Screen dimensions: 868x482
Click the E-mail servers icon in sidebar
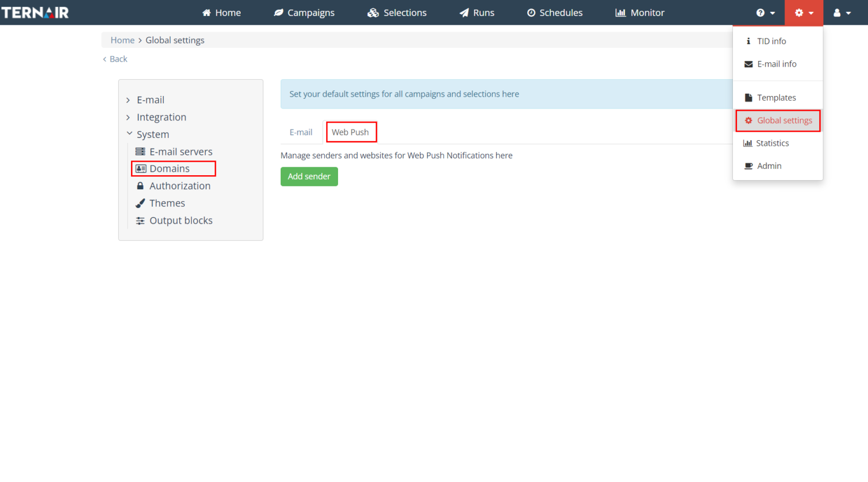click(x=140, y=151)
